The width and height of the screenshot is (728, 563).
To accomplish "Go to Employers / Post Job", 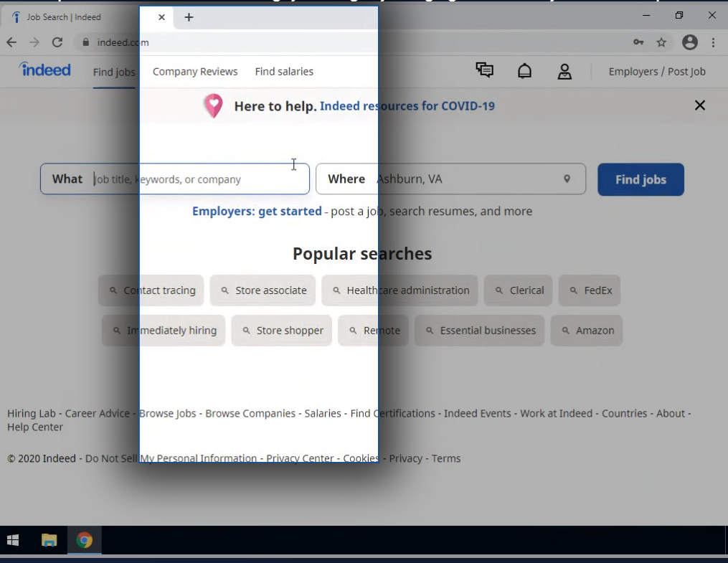I will click(x=657, y=72).
